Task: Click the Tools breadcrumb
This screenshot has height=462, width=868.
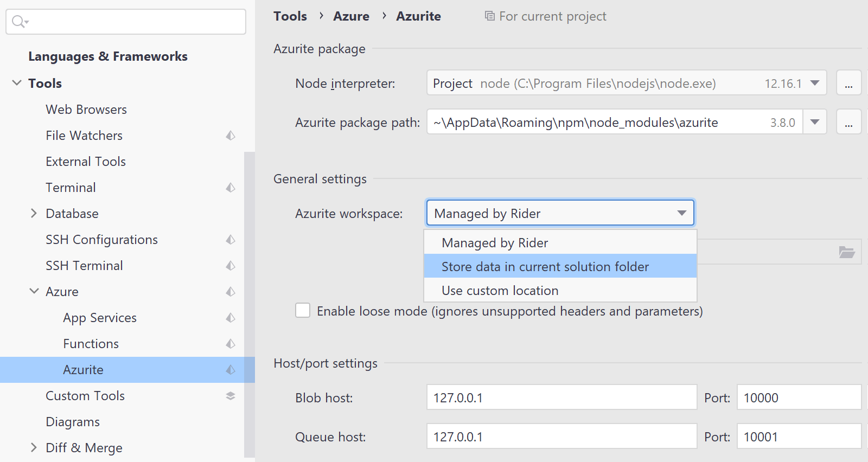Action: click(x=290, y=16)
